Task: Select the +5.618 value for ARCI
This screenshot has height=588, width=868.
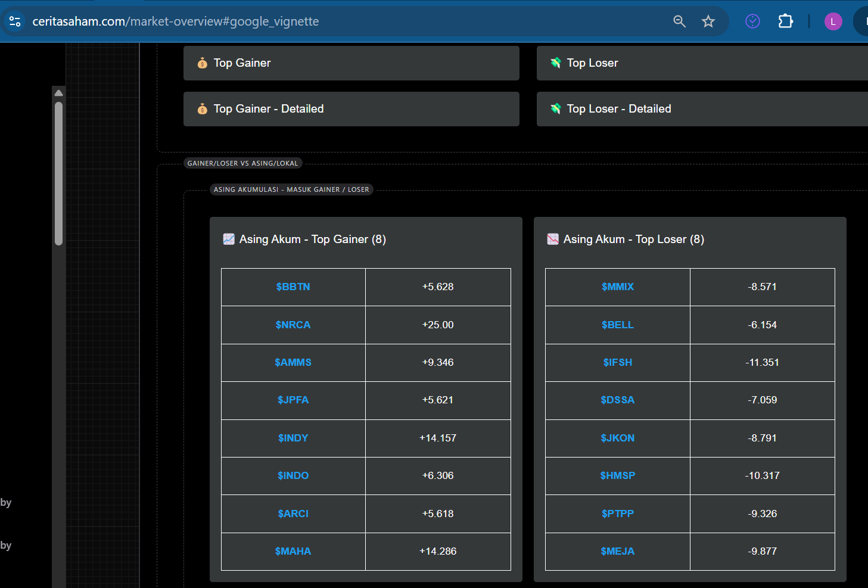Action: click(438, 514)
